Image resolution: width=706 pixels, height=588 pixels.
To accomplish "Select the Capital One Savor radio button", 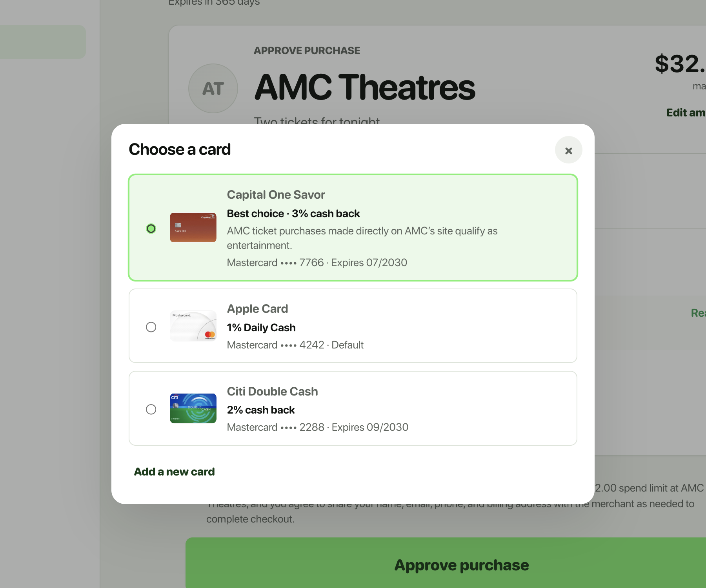I will (151, 229).
